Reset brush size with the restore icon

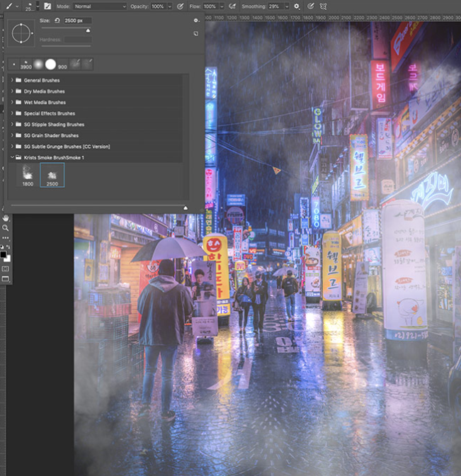point(57,21)
